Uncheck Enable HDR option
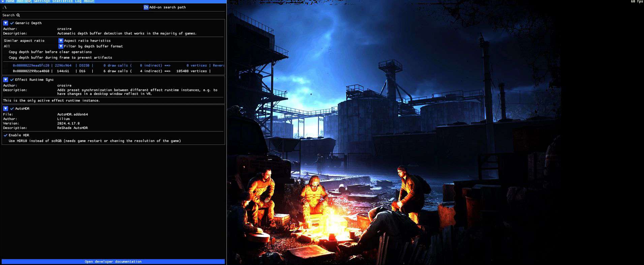Image resolution: width=644 pixels, height=265 pixels. [x=5, y=135]
